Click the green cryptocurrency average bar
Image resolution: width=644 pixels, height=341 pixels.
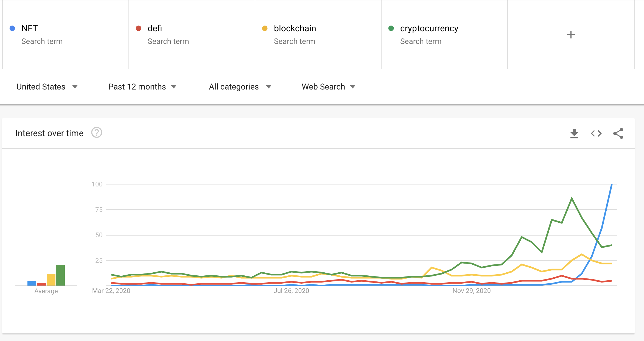click(x=60, y=275)
